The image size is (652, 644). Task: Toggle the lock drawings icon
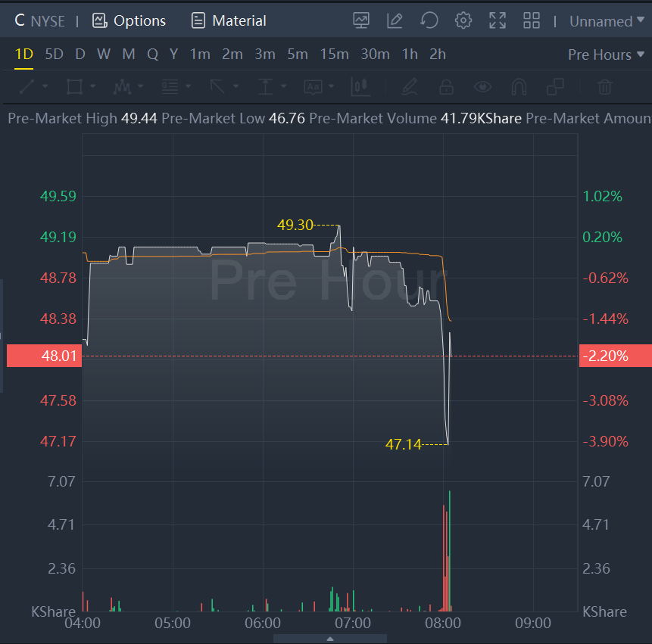point(446,87)
